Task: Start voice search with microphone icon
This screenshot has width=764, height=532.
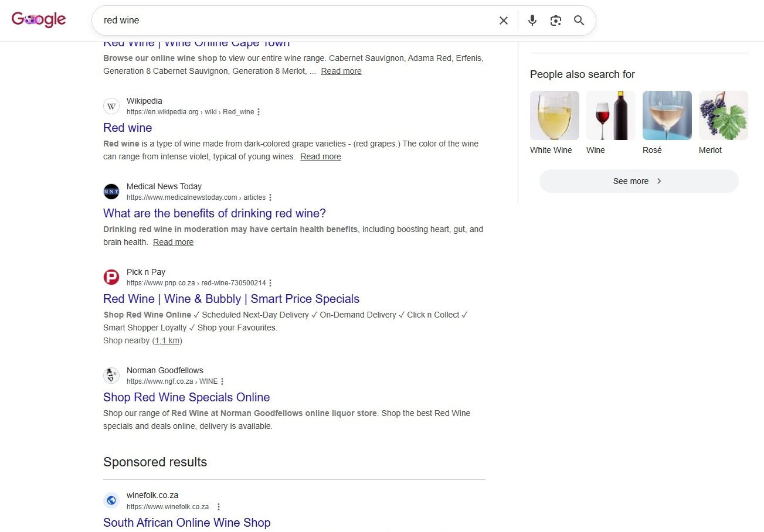Action: tap(532, 21)
